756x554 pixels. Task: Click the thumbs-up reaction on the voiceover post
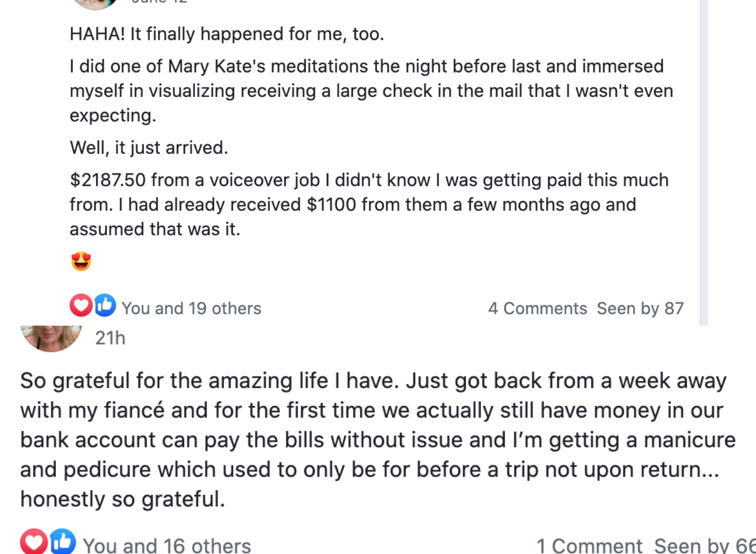point(105,306)
